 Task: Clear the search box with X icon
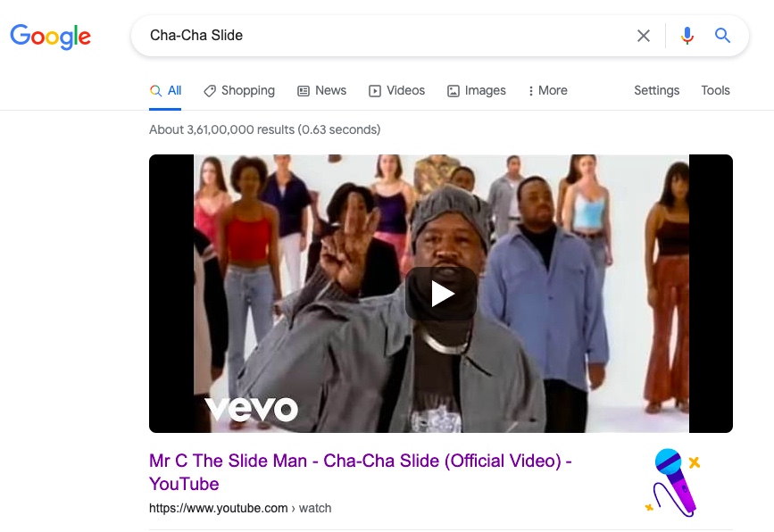[643, 36]
